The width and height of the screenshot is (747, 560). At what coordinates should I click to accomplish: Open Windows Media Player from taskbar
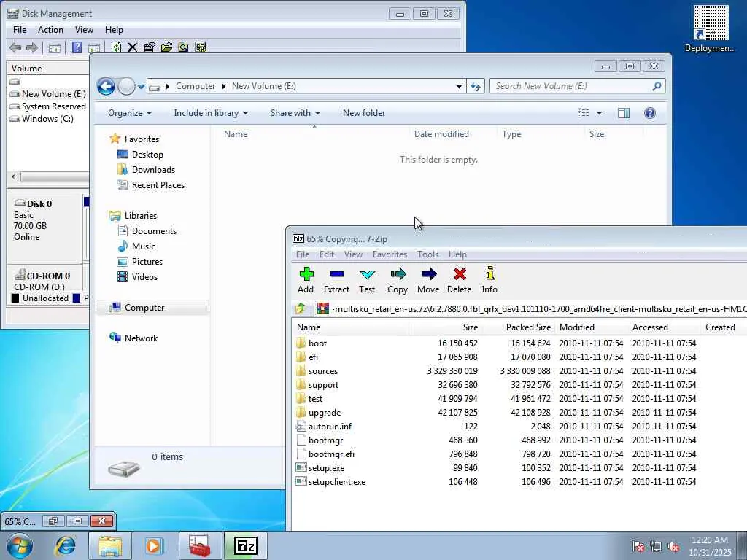pyautogui.click(x=153, y=545)
